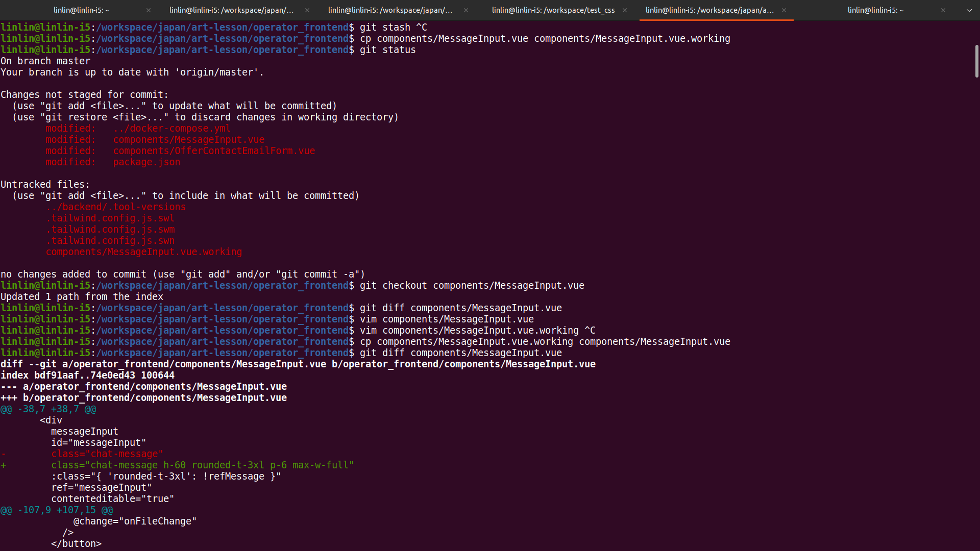Close the third workspace/japan tab
980x551 pixels.
coord(466,10)
